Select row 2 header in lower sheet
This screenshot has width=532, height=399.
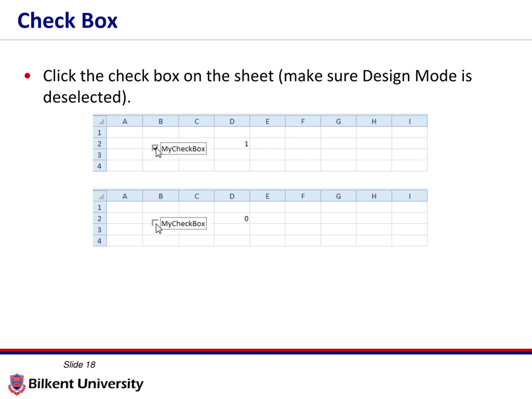pyautogui.click(x=100, y=218)
